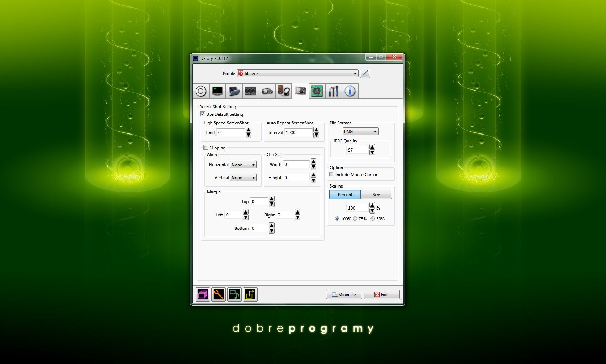
Task: Increase Auto Repeat Interval value
Action: coord(316,130)
